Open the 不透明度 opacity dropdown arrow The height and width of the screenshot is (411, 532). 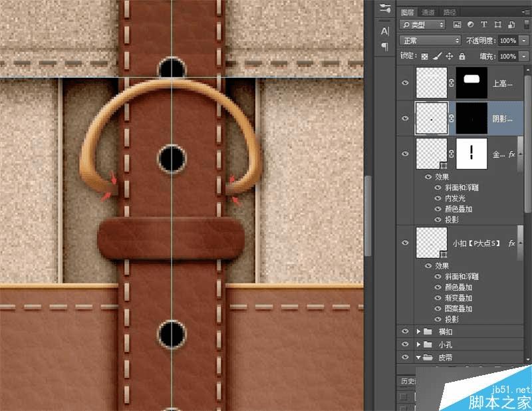pyautogui.click(x=523, y=41)
